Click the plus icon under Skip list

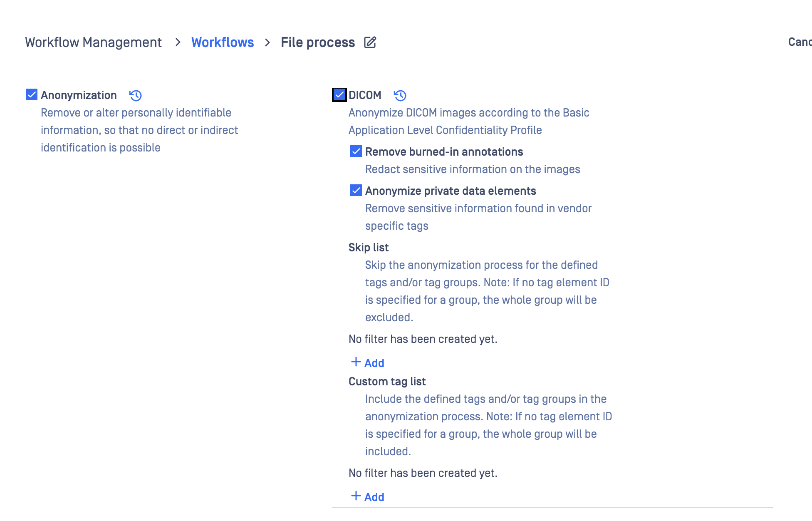356,362
